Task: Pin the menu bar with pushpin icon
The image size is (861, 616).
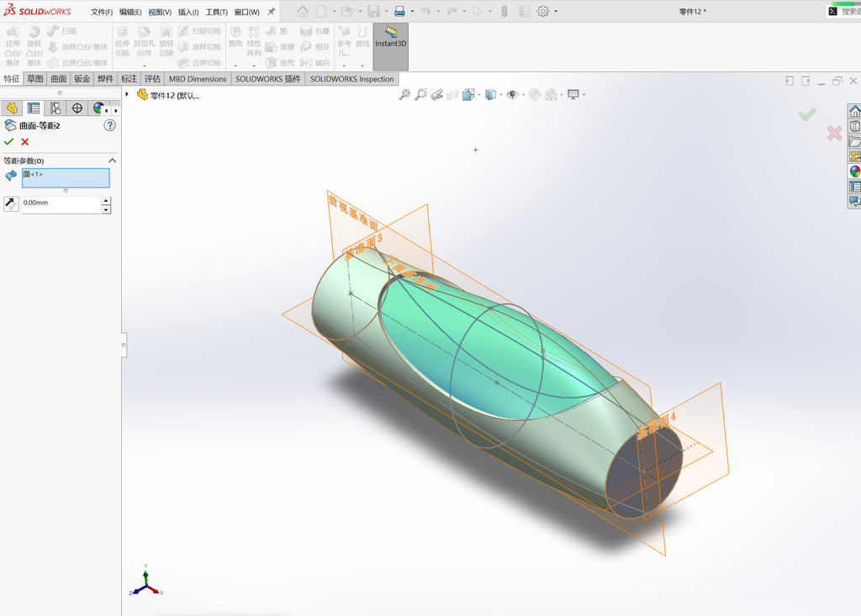Action: [x=272, y=12]
